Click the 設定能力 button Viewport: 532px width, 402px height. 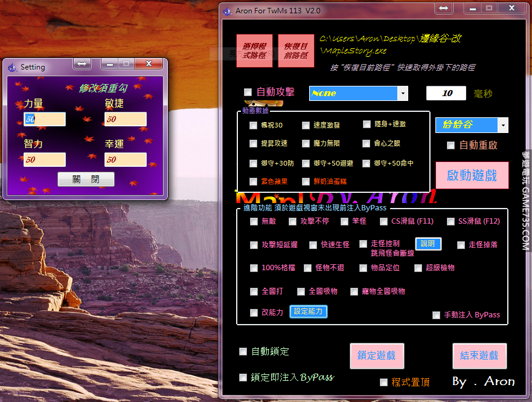coord(309,311)
